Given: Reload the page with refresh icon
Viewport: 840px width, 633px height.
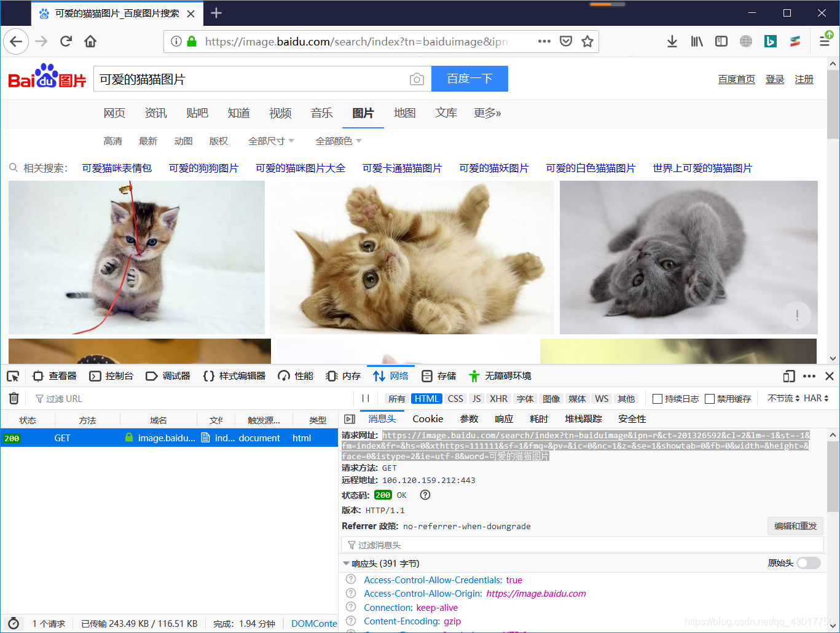Looking at the screenshot, I should click(66, 41).
